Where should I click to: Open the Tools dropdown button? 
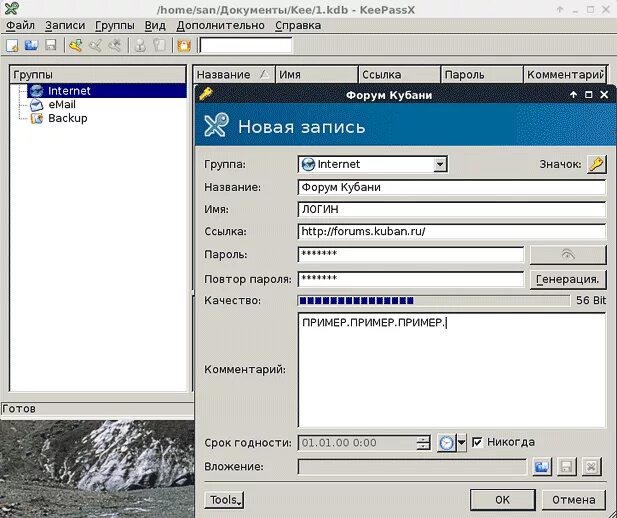[x=224, y=500]
